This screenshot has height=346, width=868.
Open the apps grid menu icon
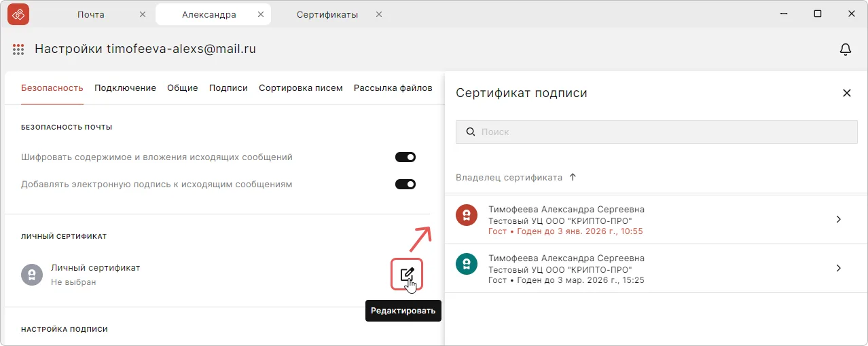click(18, 50)
